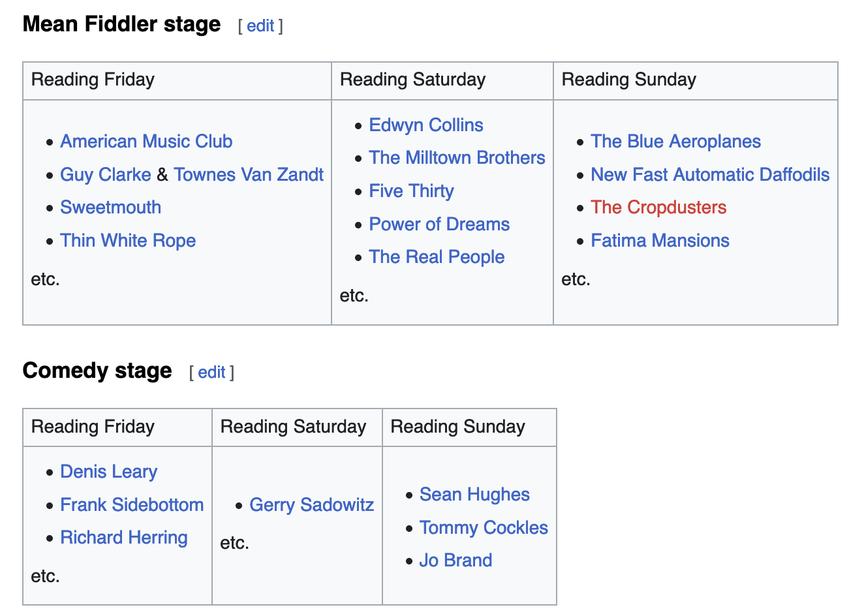The image size is (864, 616).
Task: Open the Thin White Rope link
Action: pos(128,241)
